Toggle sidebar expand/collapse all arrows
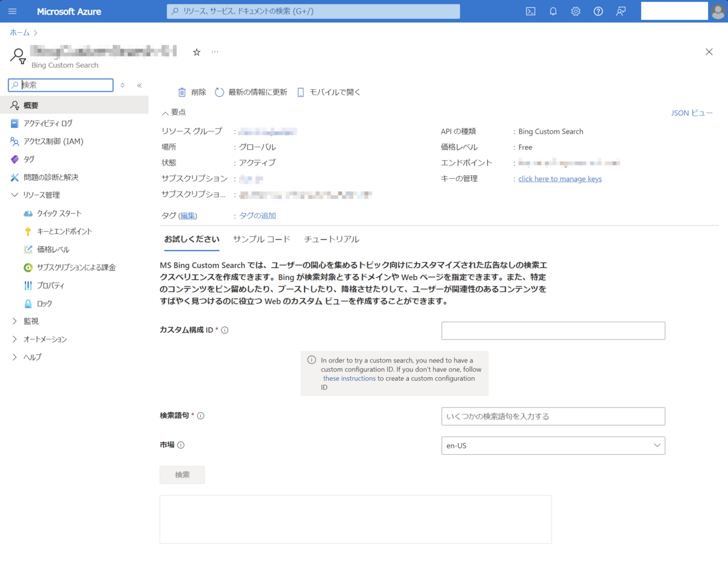The image size is (728, 562). tap(123, 85)
